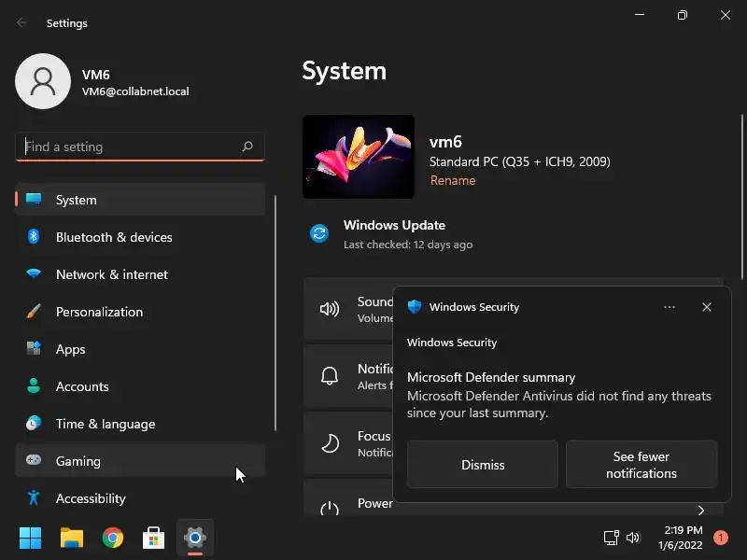Go to Network & internet settings

tap(140, 274)
